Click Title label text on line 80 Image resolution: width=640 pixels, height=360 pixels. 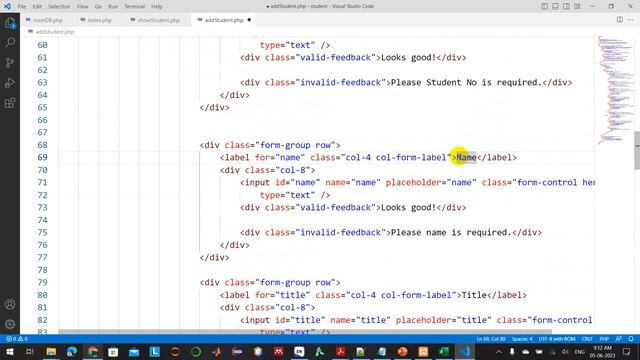[474, 295]
